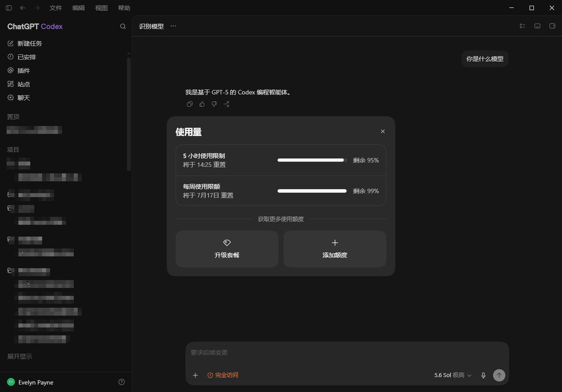Go forward with the right arrow

(x=37, y=8)
